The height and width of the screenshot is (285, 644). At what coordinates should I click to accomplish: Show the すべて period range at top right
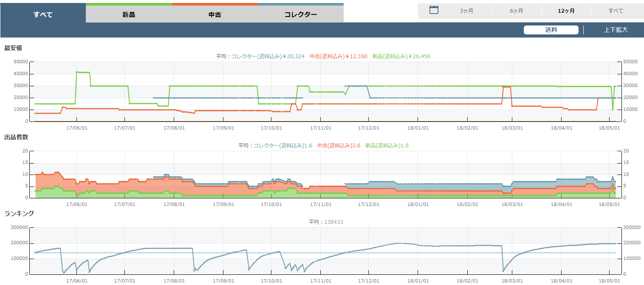(x=616, y=11)
